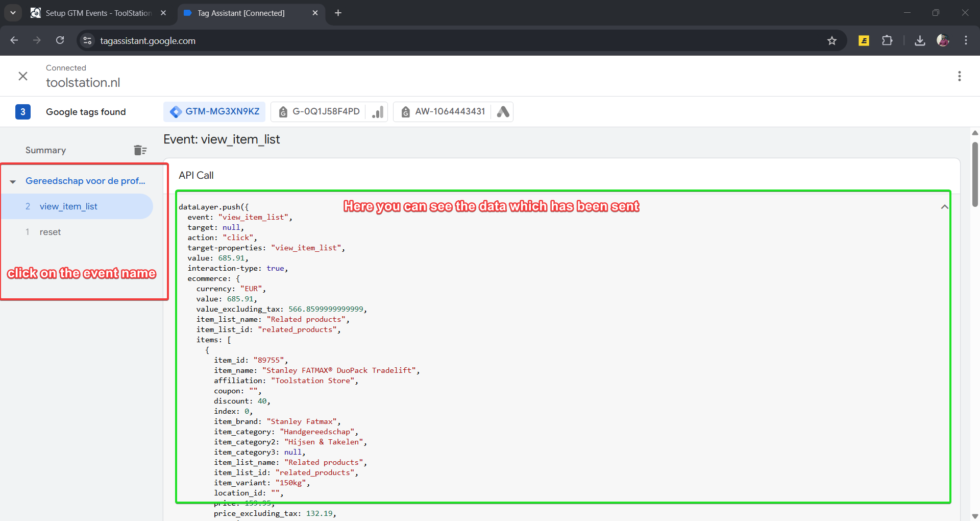Open the browser extensions puzzle icon
The image size is (980, 521).
click(887, 41)
